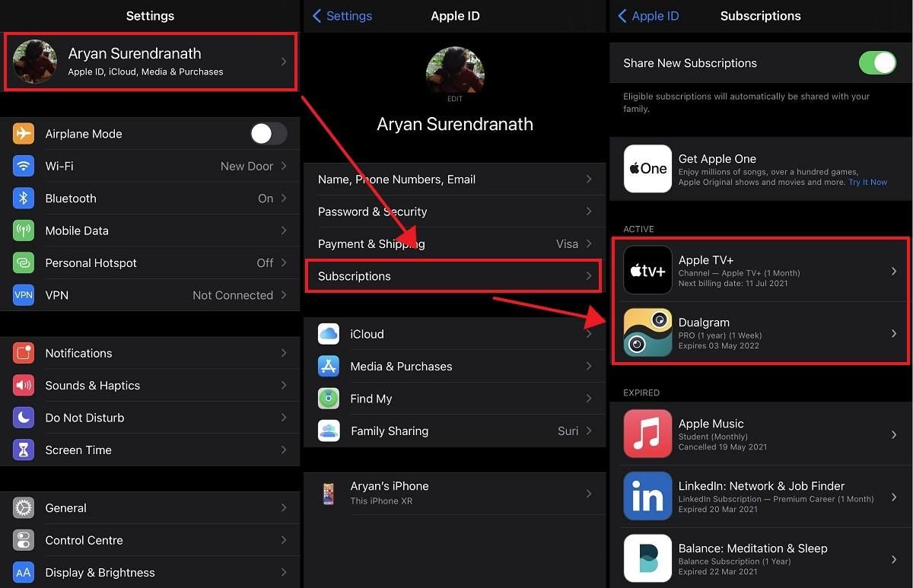Screen dimensions: 913x588
Task: Toggle Airplane Mode on
Action: point(268,133)
